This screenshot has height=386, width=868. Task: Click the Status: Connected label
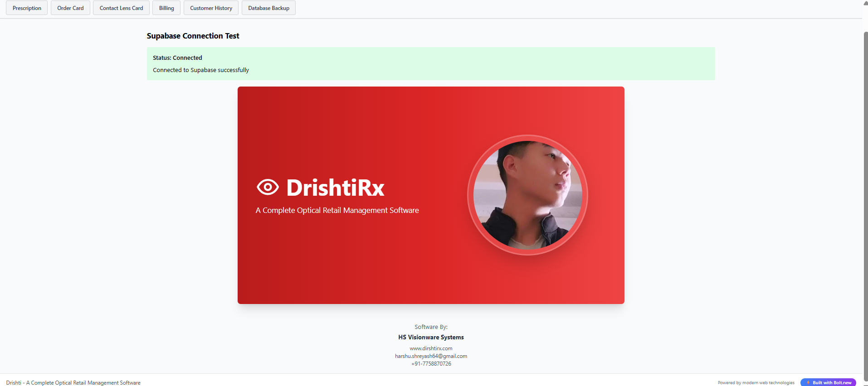(177, 58)
